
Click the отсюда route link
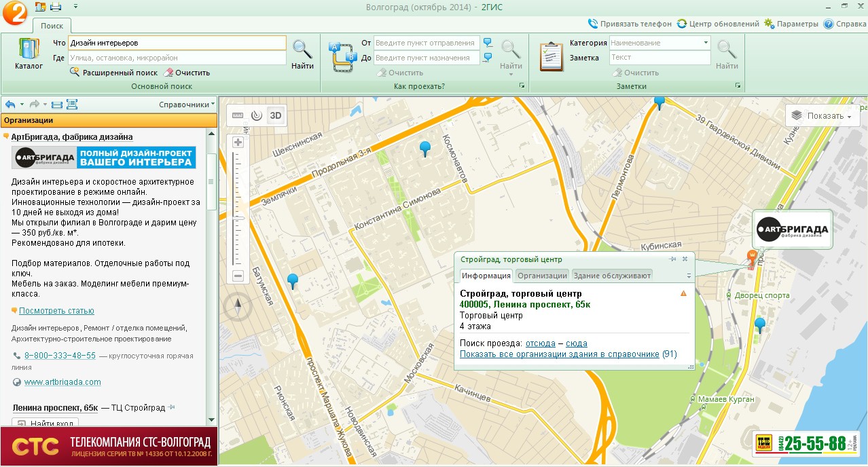541,343
